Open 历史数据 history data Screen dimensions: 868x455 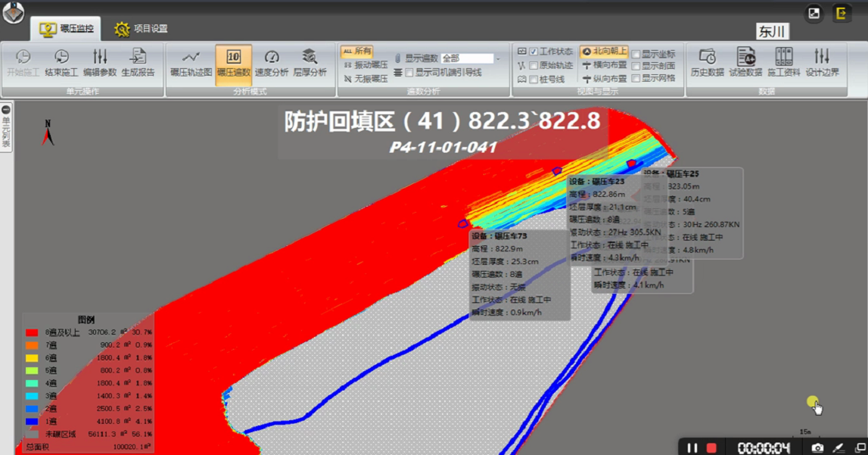pos(707,62)
